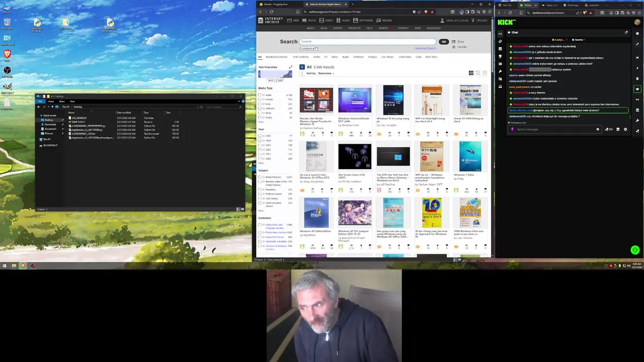Viewport: 644px width, 362px height.
Task: Select the Books/Documents results tab
Action: tap(276, 57)
